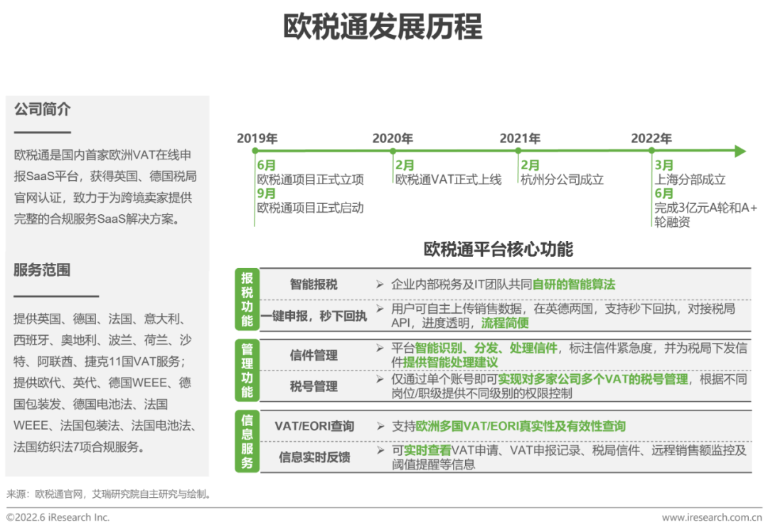
Task: Click the 2021年 timeline label
Action: point(520,138)
